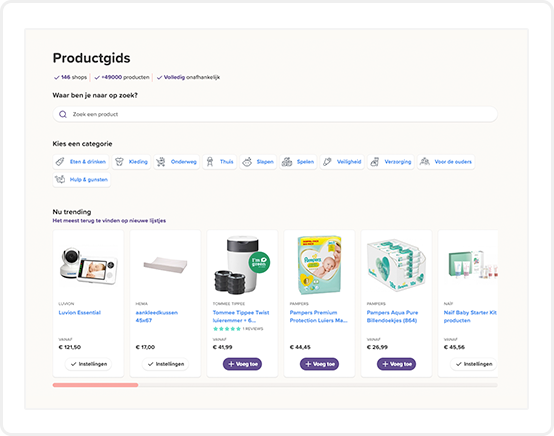554x436 pixels.
Task: Open the Veiligheid category icon
Action: coord(327,162)
